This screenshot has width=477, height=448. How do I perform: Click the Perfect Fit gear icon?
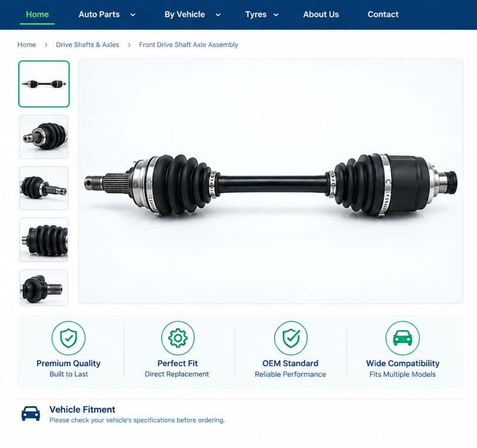point(178,338)
